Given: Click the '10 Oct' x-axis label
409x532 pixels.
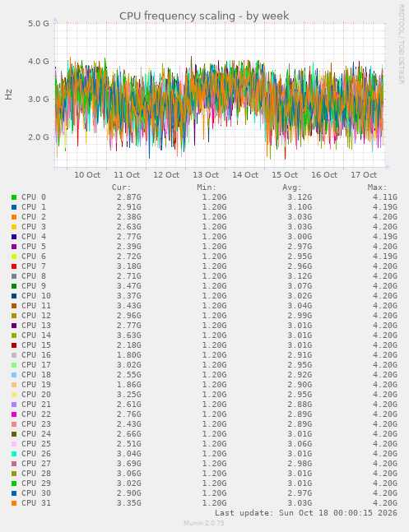Looking at the screenshot, I should (87, 175).
